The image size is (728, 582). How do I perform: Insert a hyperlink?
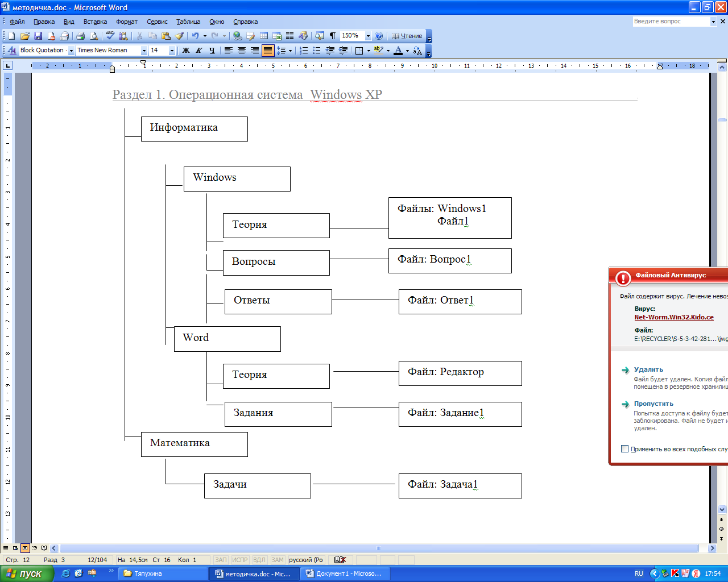pyautogui.click(x=237, y=36)
